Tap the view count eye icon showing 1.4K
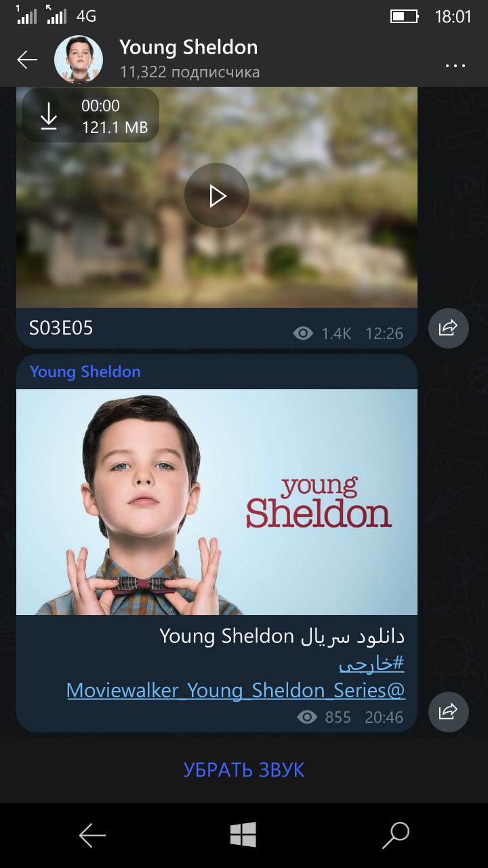 (x=303, y=333)
